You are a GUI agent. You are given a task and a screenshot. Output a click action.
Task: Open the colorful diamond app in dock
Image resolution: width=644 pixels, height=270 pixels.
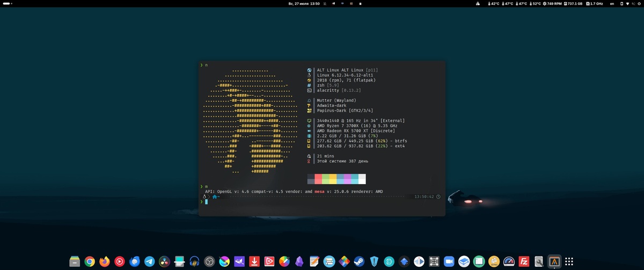(x=344, y=261)
